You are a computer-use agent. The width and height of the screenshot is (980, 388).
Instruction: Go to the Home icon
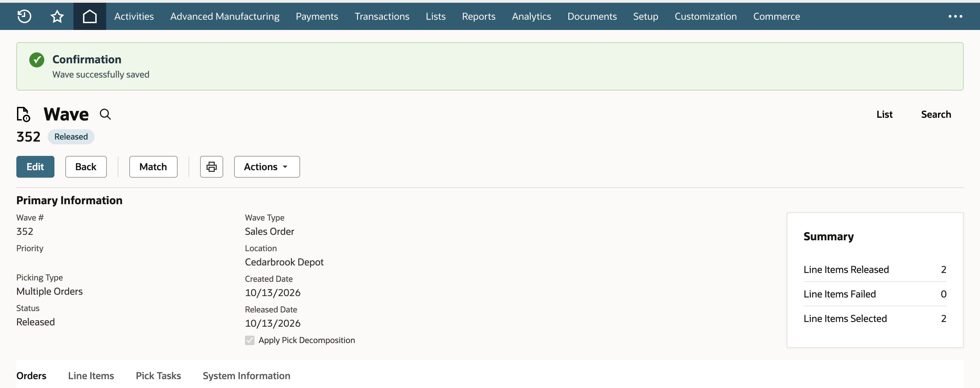pyautogui.click(x=90, y=16)
